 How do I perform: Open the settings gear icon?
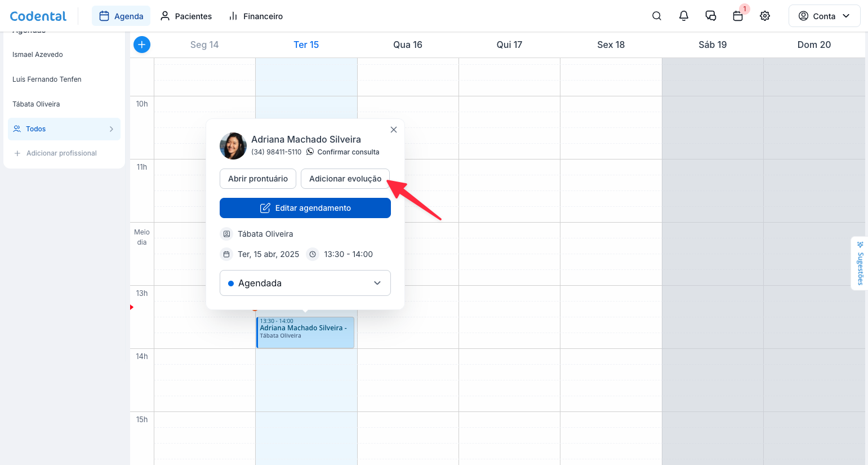(x=765, y=16)
